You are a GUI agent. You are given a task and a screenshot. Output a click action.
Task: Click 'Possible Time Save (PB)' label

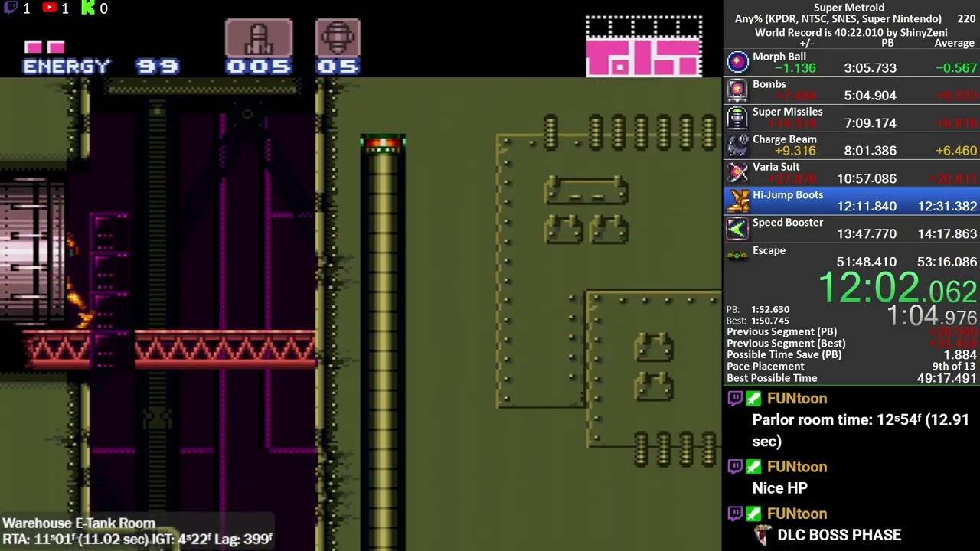tap(784, 355)
